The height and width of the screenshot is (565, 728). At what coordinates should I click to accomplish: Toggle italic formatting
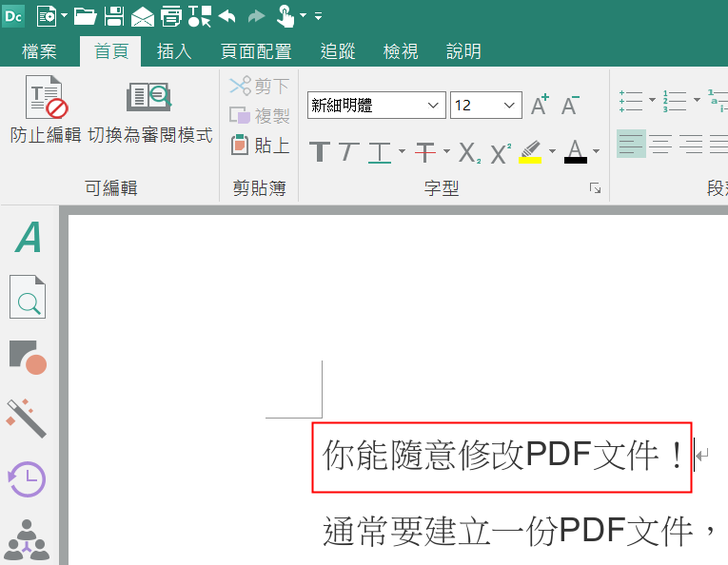pyautogui.click(x=349, y=151)
